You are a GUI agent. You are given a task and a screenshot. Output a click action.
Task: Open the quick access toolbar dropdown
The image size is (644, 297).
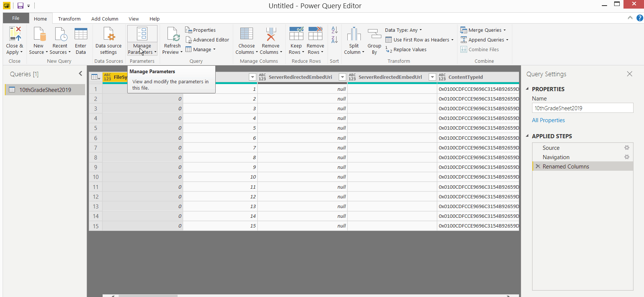(x=28, y=6)
